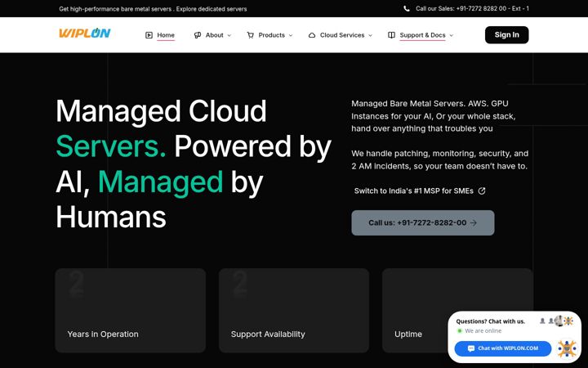Click the Sign In button

506,35
